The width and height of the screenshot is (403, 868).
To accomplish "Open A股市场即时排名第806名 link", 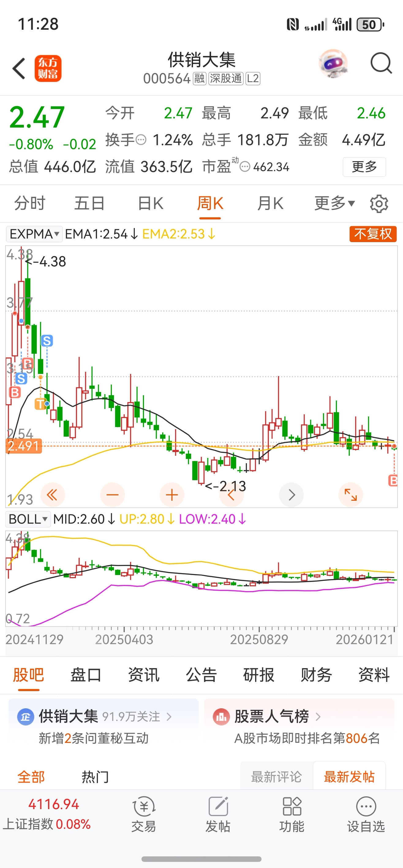I will tap(307, 738).
